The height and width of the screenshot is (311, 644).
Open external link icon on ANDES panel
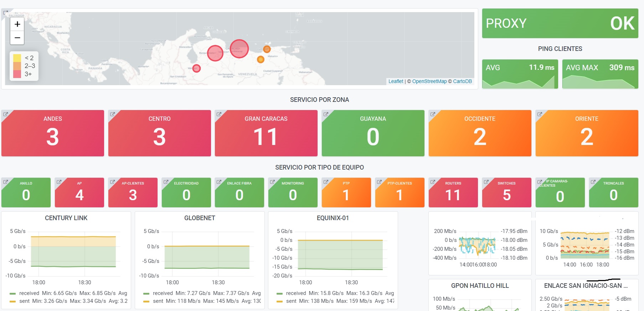tap(6, 114)
